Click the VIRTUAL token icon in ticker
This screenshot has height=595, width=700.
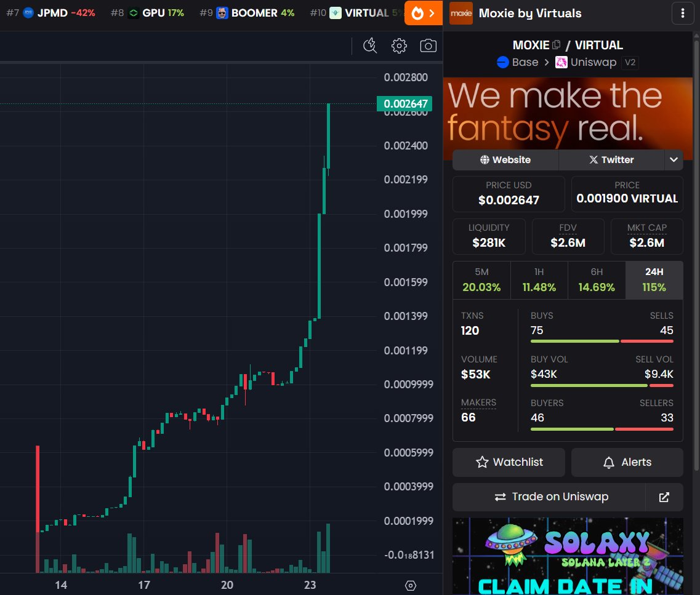(336, 13)
